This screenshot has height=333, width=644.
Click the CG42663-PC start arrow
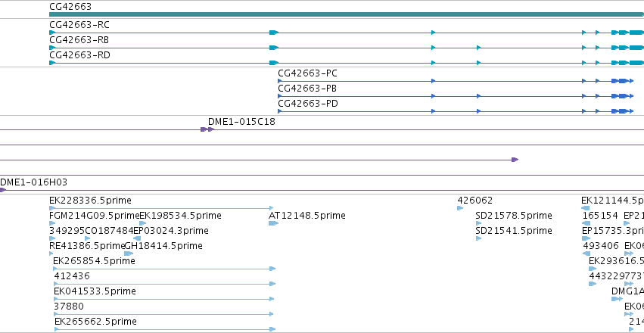[280, 81]
